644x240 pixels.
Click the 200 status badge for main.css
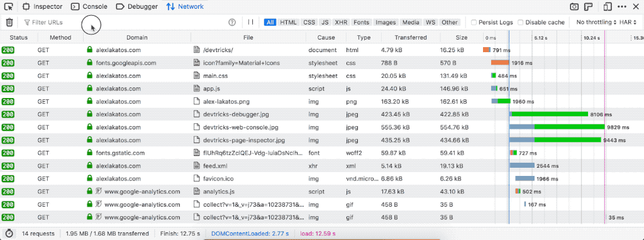click(8, 76)
